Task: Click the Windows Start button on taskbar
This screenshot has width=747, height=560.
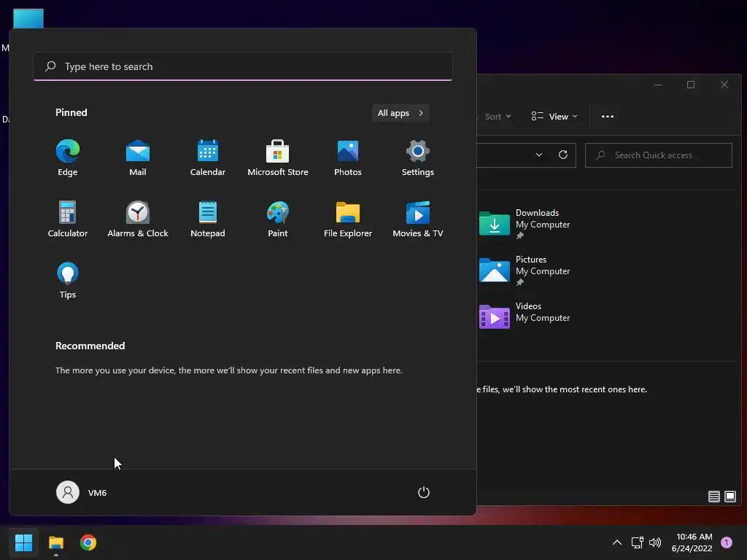Action: point(23,542)
